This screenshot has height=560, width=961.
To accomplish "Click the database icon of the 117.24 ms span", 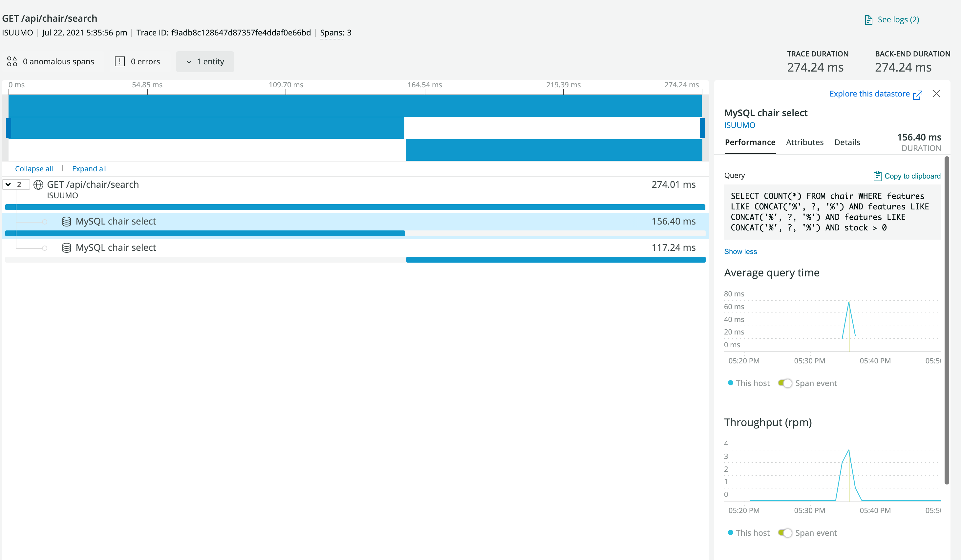I will [x=66, y=248].
